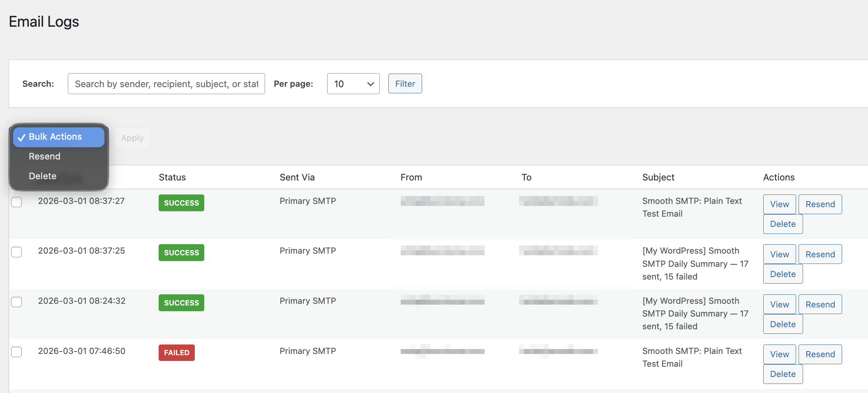Image resolution: width=868 pixels, height=393 pixels.
Task: Resend the 08:24:32 Daily Summary email
Action: 820,305
